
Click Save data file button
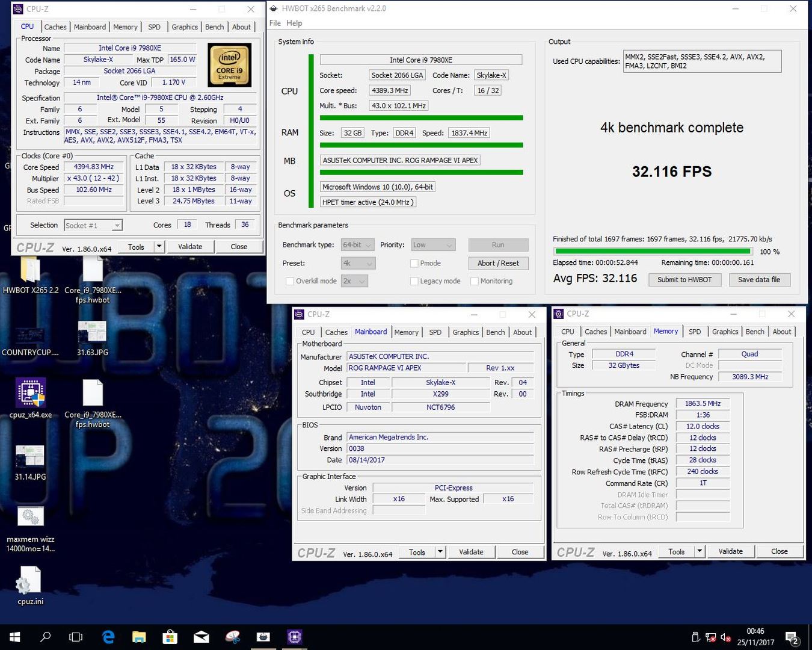click(759, 280)
